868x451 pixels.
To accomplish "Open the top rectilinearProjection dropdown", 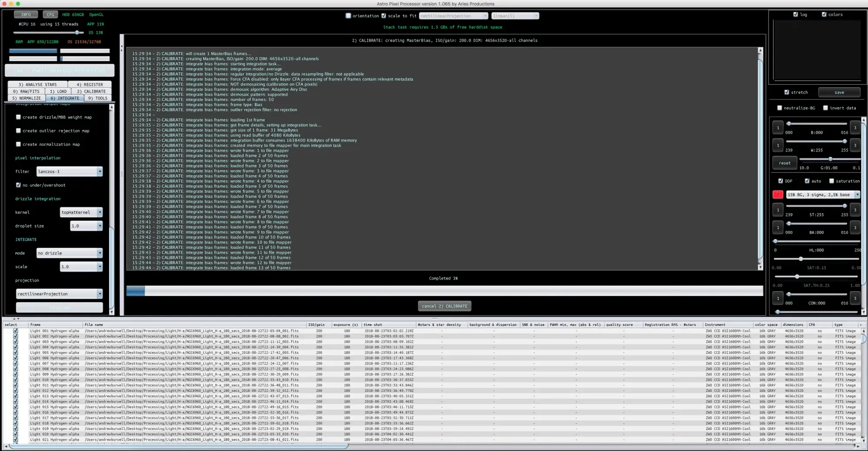I will [x=454, y=16].
